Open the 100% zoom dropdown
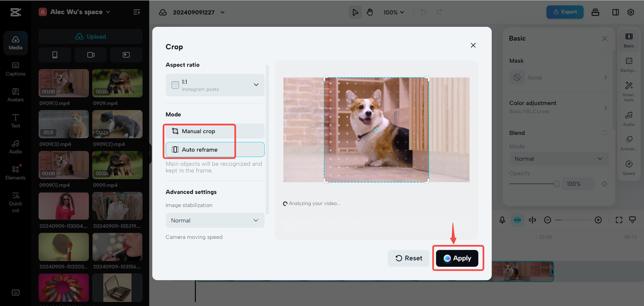 point(393,12)
